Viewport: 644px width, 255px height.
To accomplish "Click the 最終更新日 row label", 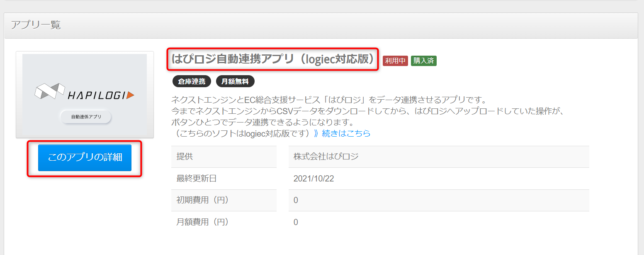I will pos(197,179).
